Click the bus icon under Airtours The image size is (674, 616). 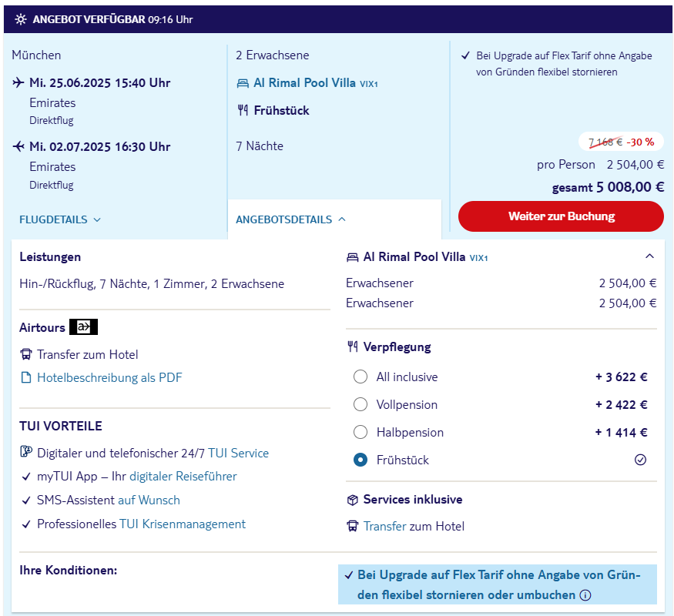point(26,354)
